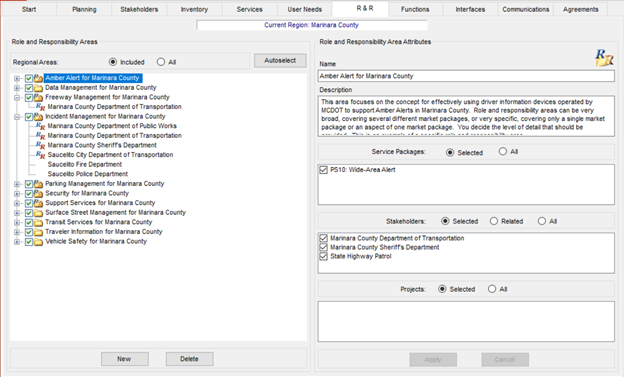The height and width of the screenshot is (377, 624).
Task: Click the Autoselect button
Action: (280, 61)
